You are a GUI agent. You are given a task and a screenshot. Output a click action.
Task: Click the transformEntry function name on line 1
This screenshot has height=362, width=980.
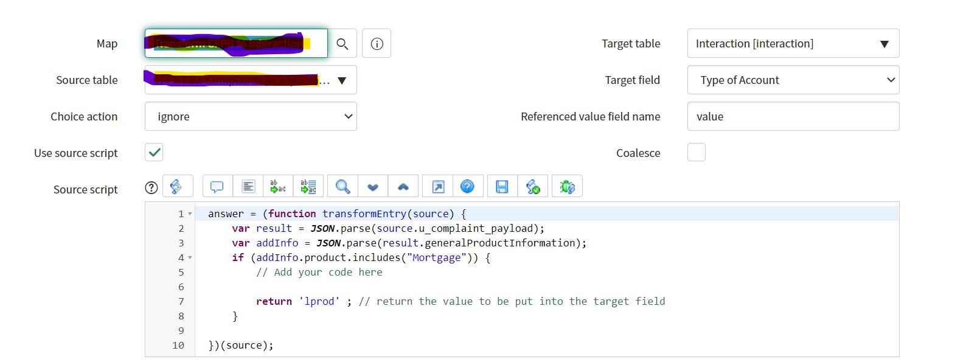(364, 214)
